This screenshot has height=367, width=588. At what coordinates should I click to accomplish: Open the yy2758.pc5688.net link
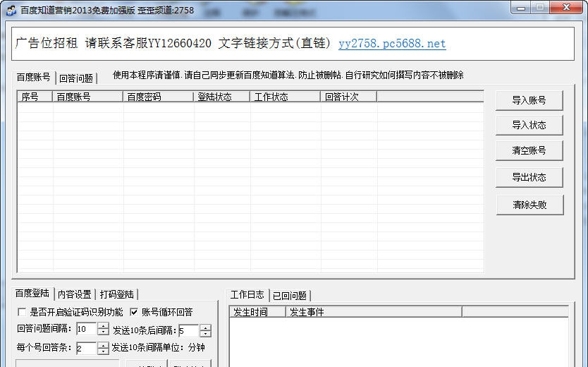click(x=392, y=44)
